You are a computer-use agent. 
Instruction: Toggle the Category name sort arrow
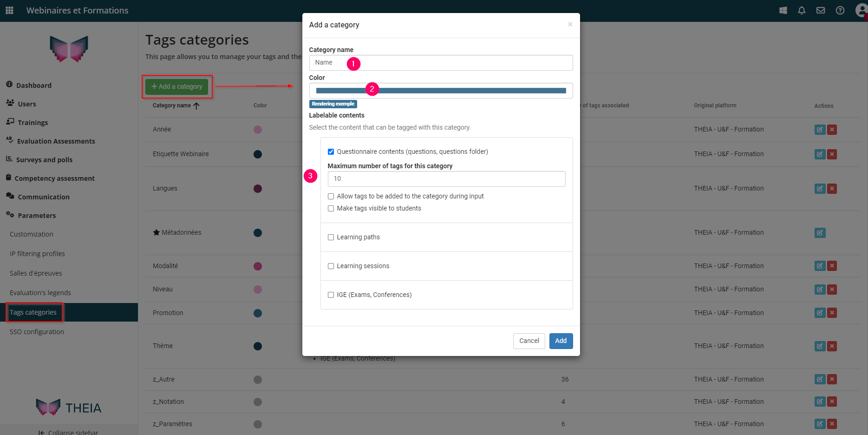[x=196, y=105]
